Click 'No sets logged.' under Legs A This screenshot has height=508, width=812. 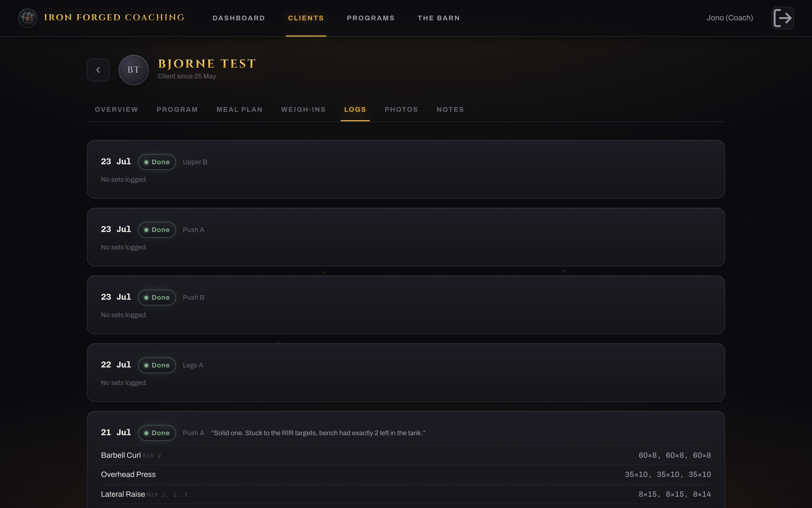tap(124, 383)
